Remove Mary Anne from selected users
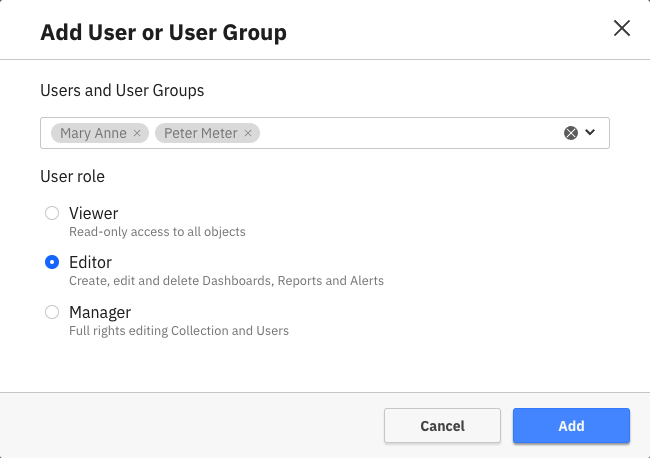 pos(138,133)
